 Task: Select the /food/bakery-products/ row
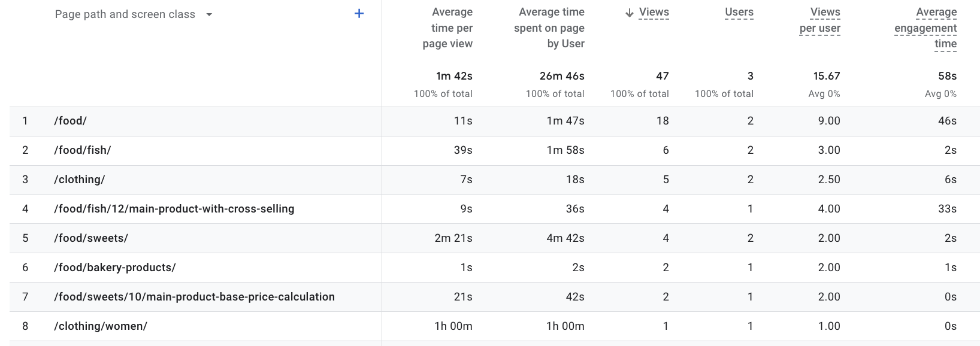115,268
